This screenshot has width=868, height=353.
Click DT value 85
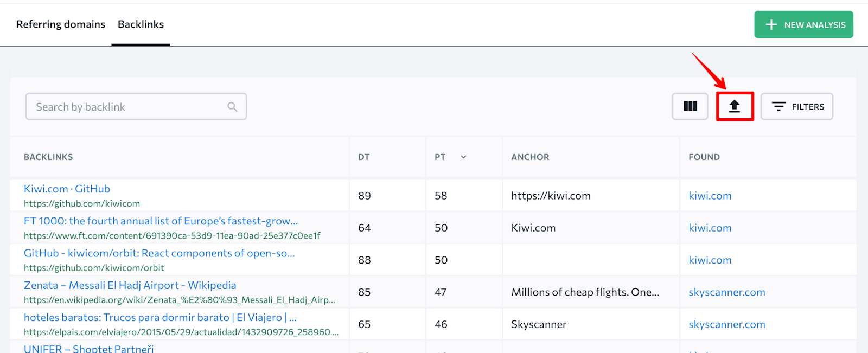(365, 292)
